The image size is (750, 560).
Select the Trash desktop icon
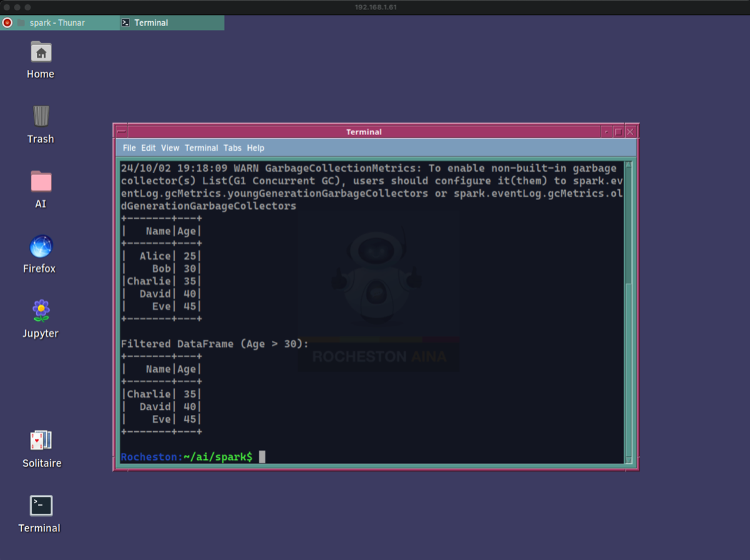click(41, 116)
